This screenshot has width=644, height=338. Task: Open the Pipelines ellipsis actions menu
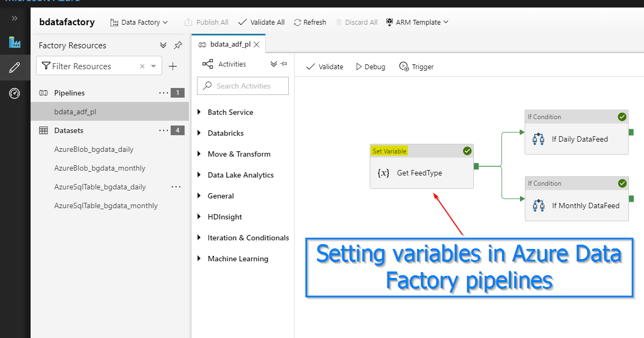[x=164, y=93]
